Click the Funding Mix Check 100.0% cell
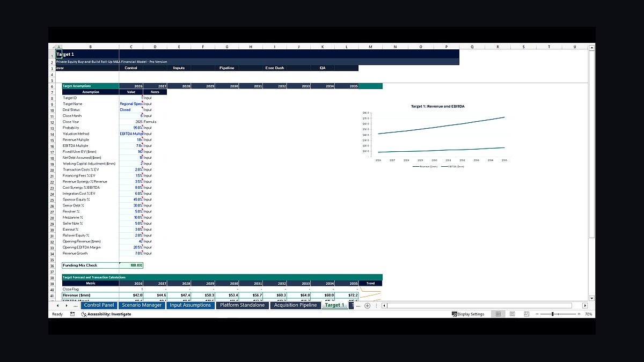Viewport: 644px width, 362px height. (x=131, y=265)
